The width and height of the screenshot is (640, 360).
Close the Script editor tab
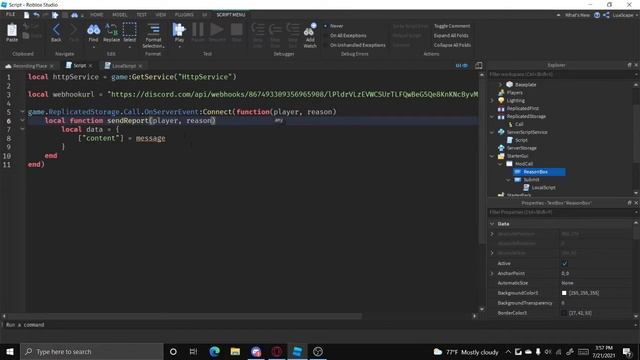click(x=90, y=66)
